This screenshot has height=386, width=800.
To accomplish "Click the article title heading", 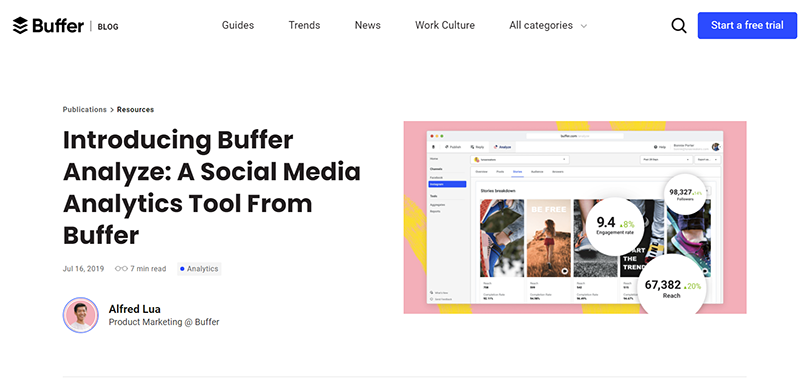I will tap(212, 187).
